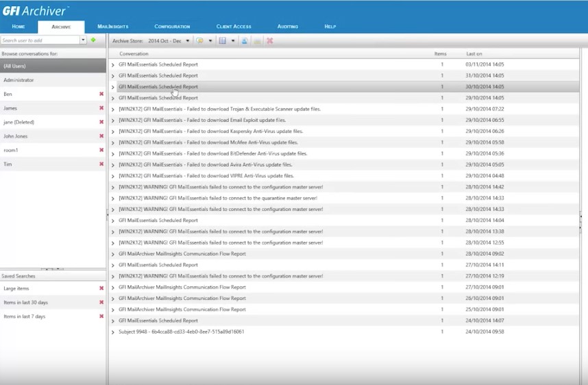The height and width of the screenshot is (385, 588).
Task: Select room1 in the user list
Action: pyautogui.click(x=53, y=150)
